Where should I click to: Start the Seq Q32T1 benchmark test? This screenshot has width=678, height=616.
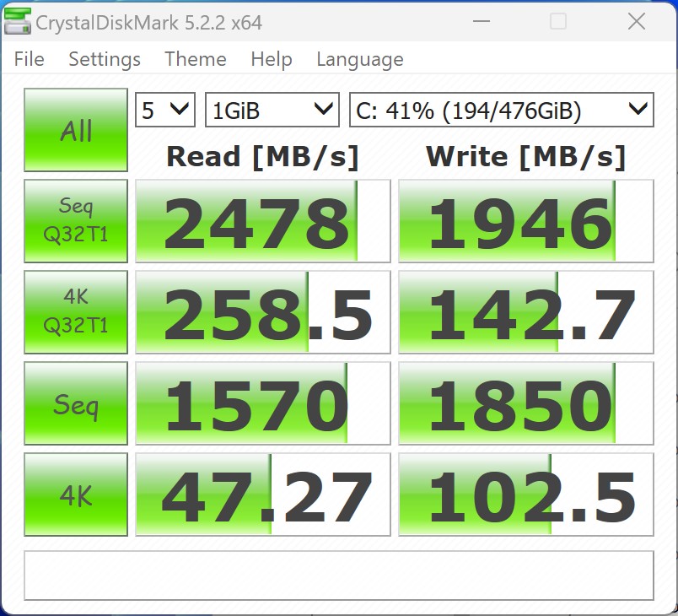click(x=76, y=220)
